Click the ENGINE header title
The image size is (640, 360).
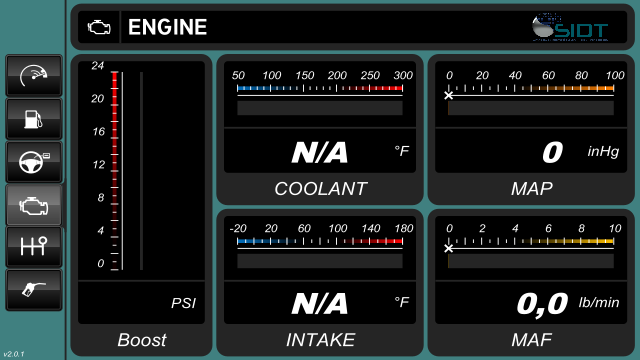coord(167,27)
